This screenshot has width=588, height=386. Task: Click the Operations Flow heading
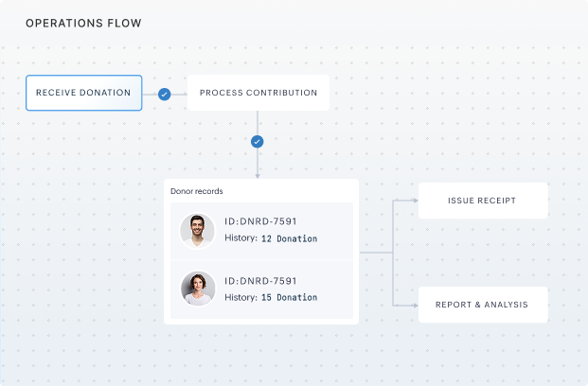[x=83, y=23]
